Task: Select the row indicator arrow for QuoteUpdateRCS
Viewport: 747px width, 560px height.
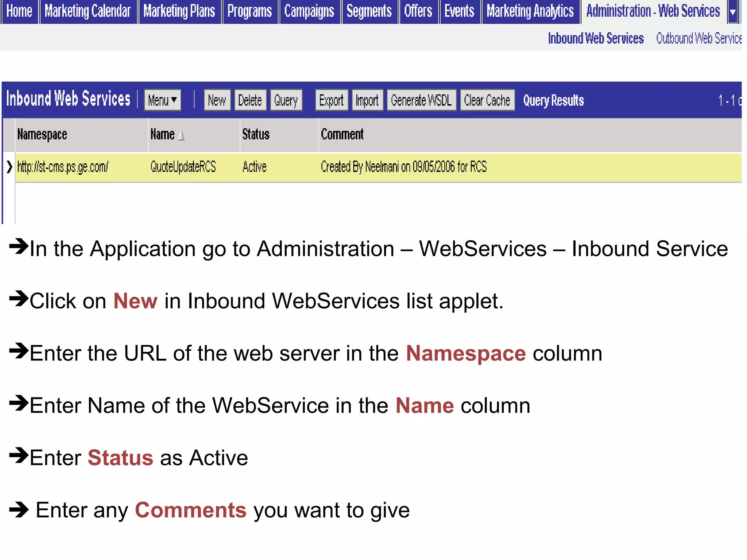Action: click(x=9, y=167)
